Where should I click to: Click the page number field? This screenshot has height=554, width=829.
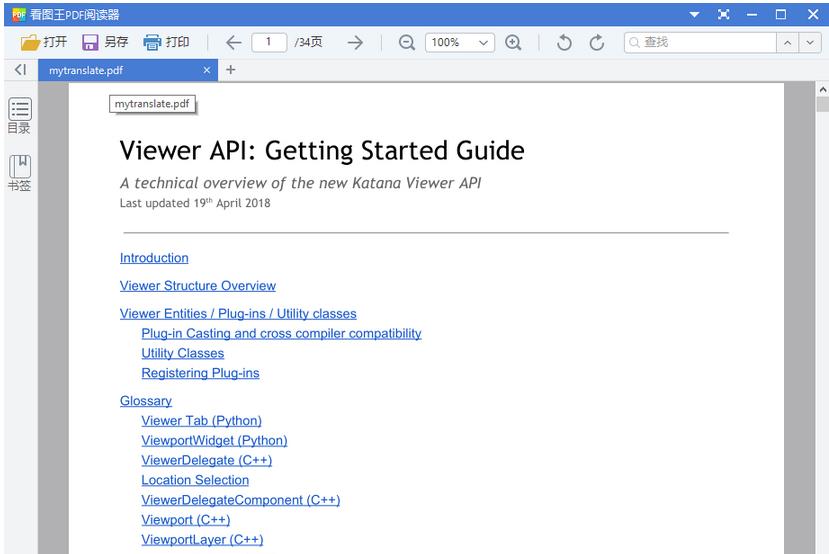(269, 42)
